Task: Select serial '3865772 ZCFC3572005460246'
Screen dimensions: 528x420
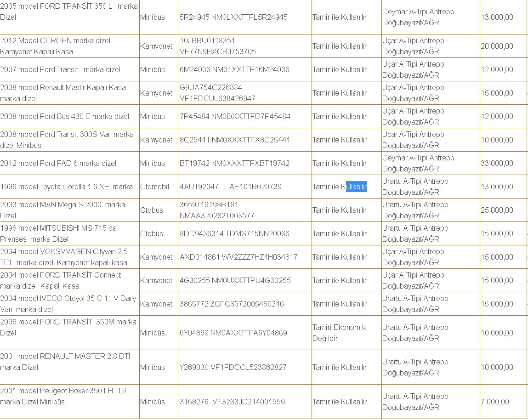Action: click(232, 304)
